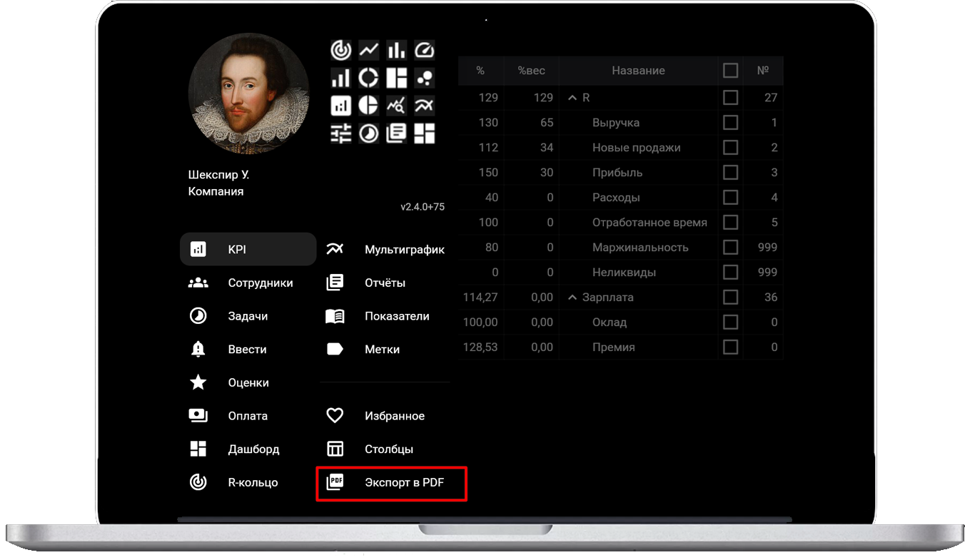Open Сотрудники via its people icon

click(x=198, y=283)
